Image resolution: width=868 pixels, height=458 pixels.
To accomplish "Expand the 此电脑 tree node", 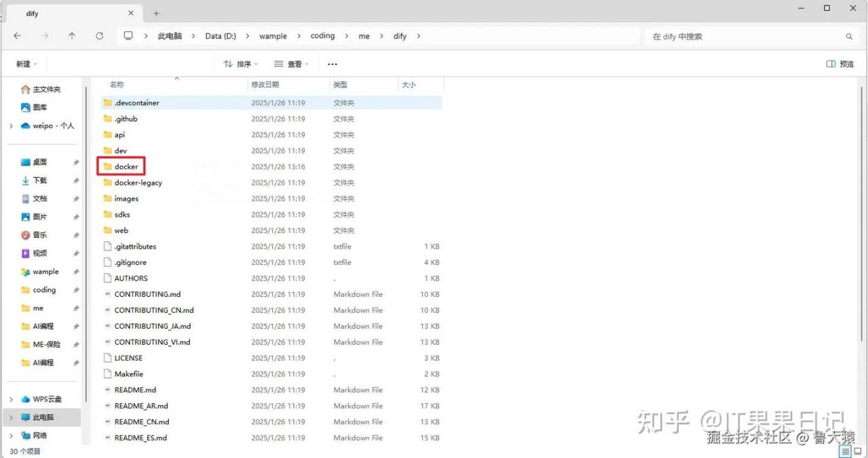I will [x=12, y=417].
